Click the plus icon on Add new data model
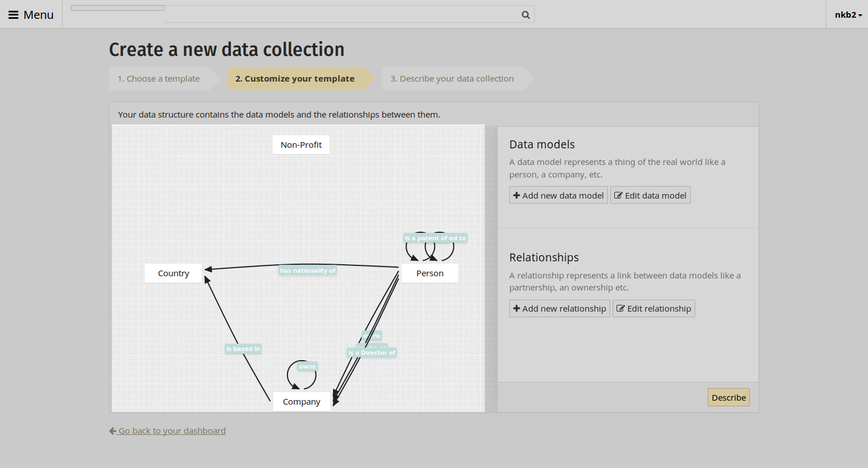Screen dimensions: 868x468 pyautogui.click(x=517, y=195)
